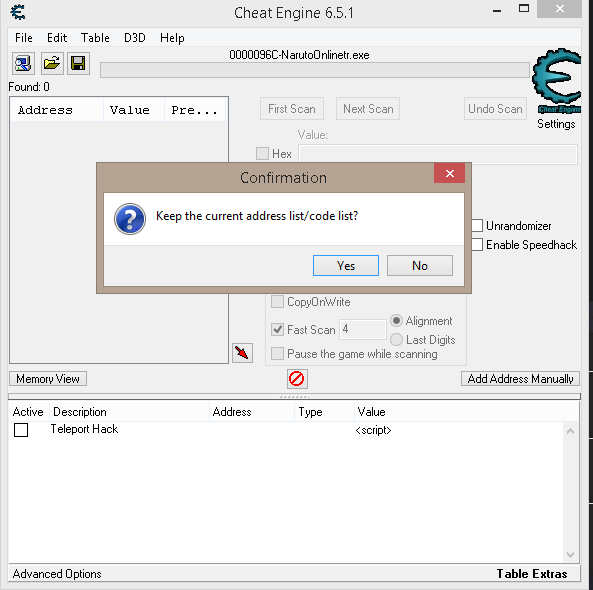Screen dimensions: 593x590
Task: Click the process name 0000096C-NarutoOnlinetr.exe
Action: tap(299, 55)
